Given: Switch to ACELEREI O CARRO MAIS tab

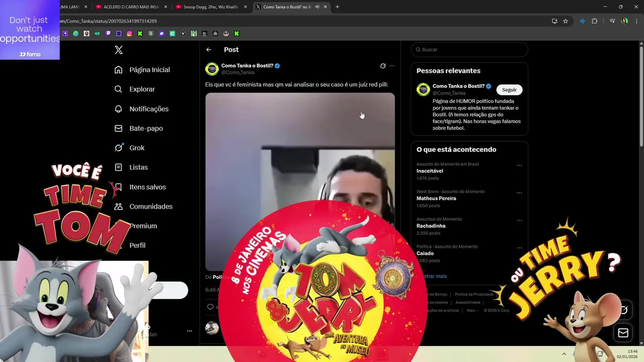Looking at the screenshot, I should coord(132,7).
